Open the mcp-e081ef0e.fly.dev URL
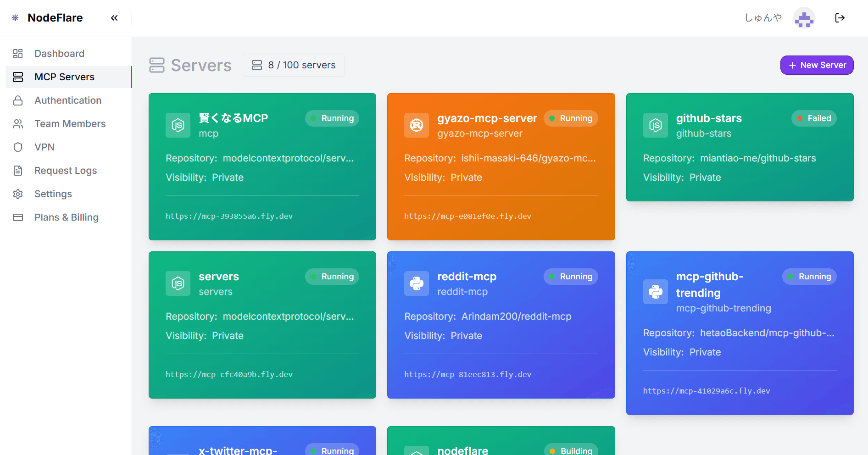Image resolution: width=868 pixels, height=455 pixels. (x=467, y=216)
